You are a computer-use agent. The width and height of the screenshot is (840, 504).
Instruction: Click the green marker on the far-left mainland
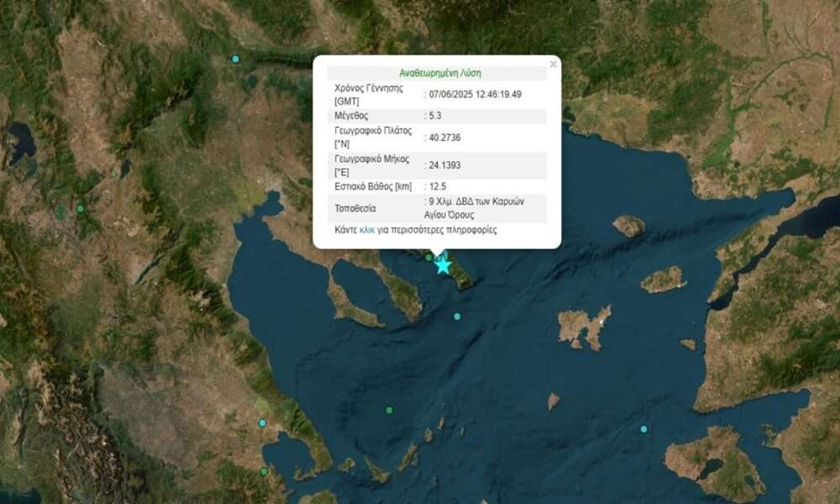[81, 208]
